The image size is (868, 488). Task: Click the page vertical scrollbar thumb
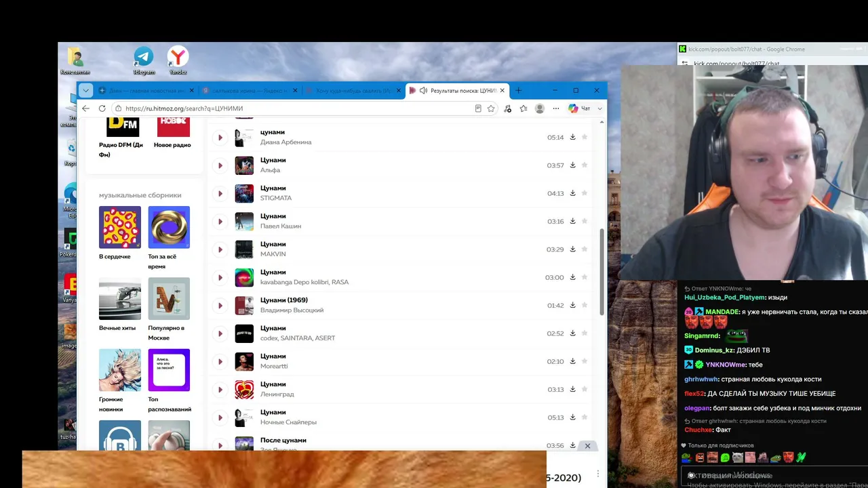point(602,271)
